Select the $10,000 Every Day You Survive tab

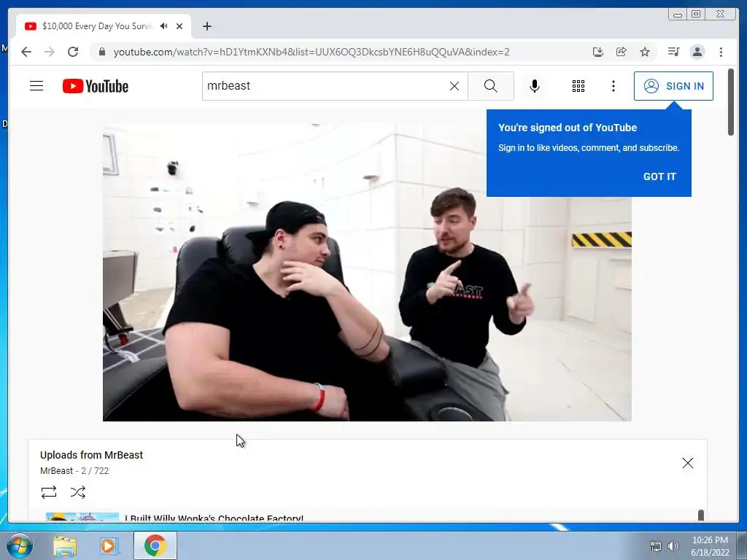pos(103,26)
